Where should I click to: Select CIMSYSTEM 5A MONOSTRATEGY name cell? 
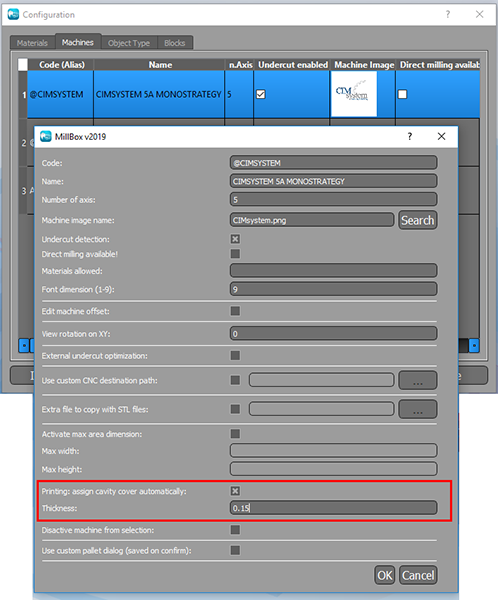159,94
